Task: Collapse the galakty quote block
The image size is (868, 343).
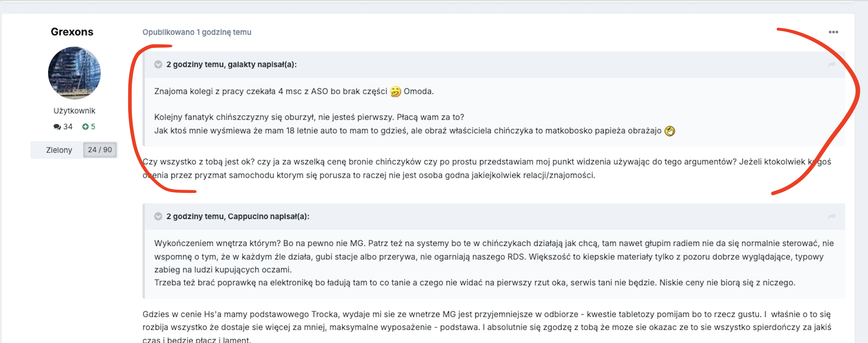Action: (158, 64)
